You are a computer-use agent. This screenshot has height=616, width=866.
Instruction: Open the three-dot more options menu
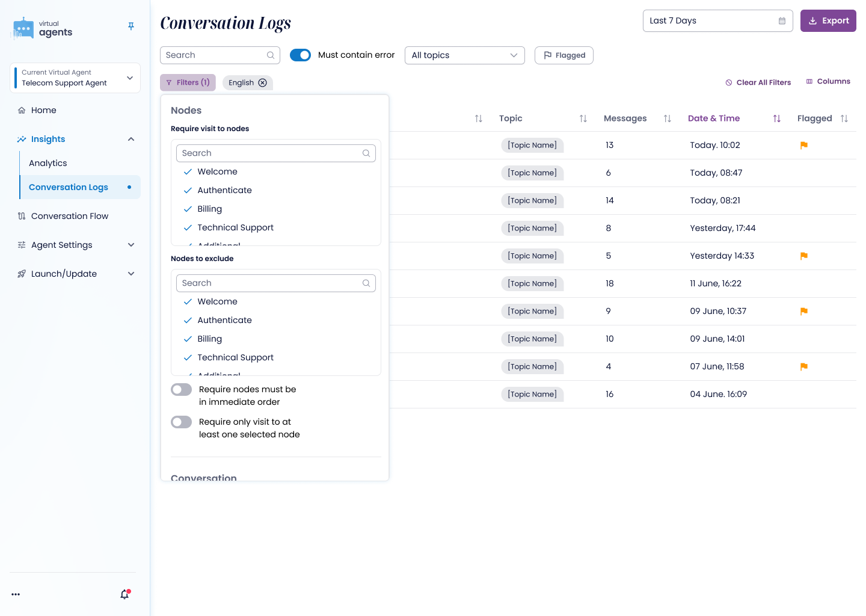point(16,594)
